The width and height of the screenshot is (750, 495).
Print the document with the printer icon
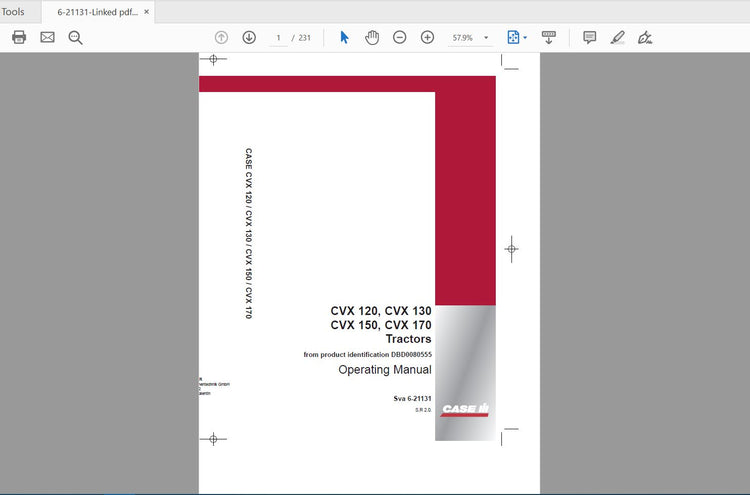[x=19, y=37]
